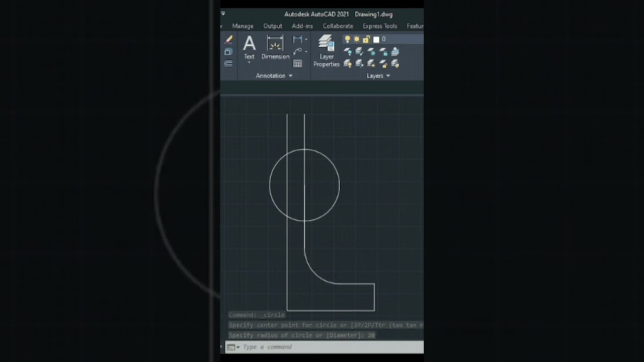Click the 'Command: _circle' history line
The height and width of the screenshot is (362, 644).
tap(257, 315)
